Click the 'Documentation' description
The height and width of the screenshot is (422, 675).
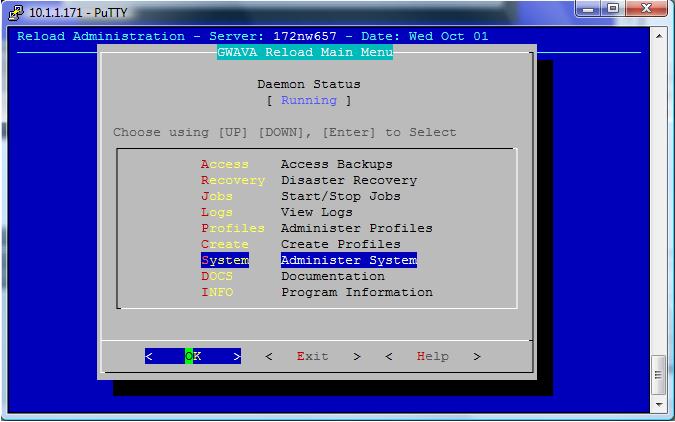(x=333, y=276)
